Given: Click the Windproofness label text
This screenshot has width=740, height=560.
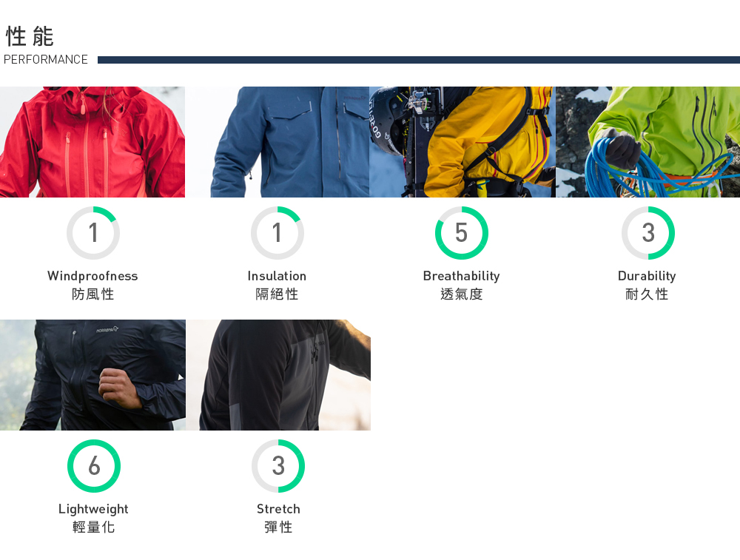Looking at the screenshot, I should (x=92, y=276).
